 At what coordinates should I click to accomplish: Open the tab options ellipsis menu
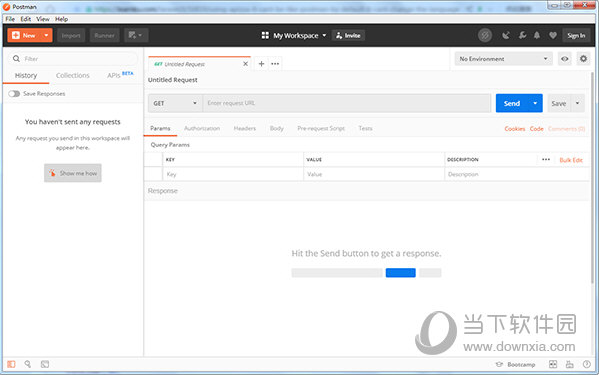275,64
